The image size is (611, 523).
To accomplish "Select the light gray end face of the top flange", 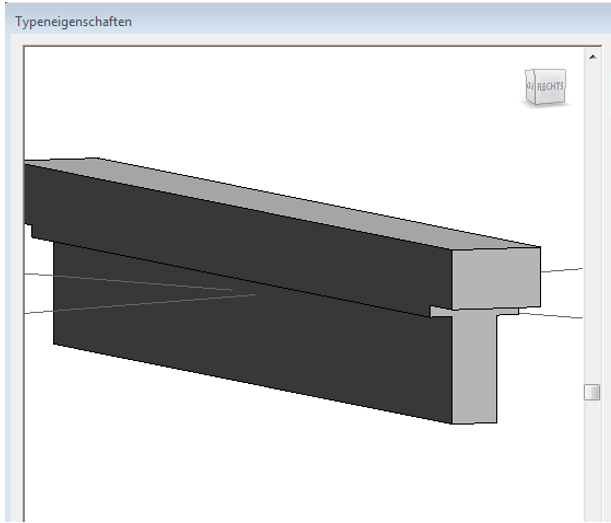I will [495, 278].
